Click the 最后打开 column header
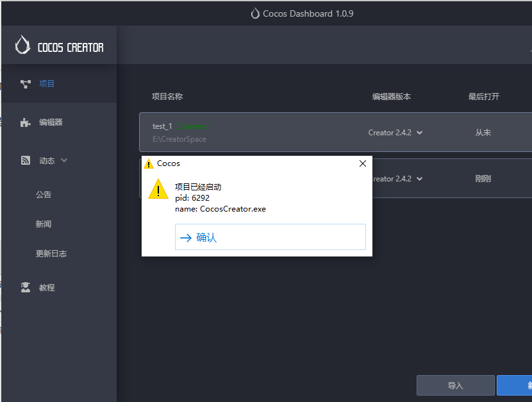This screenshot has width=532, height=402. coord(484,97)
